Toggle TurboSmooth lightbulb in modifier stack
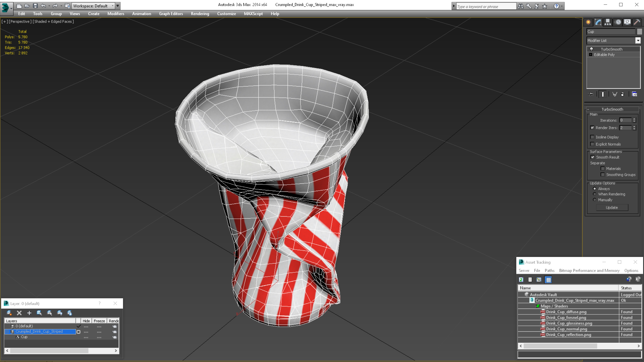 (x=591, y=49)
